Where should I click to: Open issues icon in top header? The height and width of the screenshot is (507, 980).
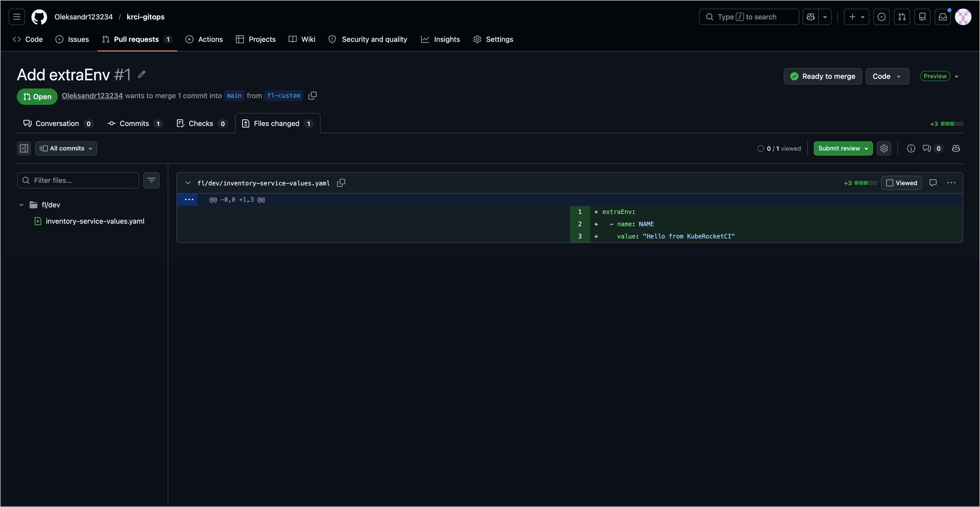coord(882,17)
